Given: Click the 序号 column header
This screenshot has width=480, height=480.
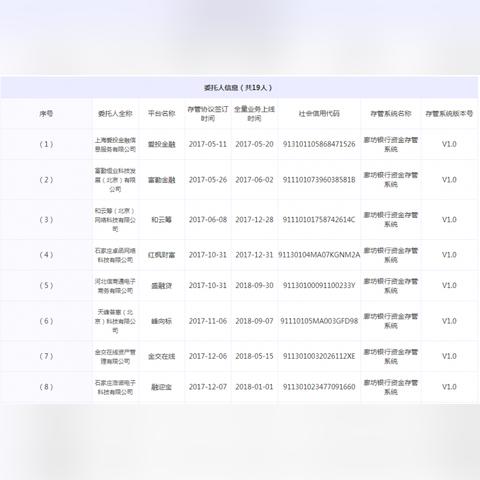Looking at the screenshot, I should pyautogui.click(x=46, y=114).
